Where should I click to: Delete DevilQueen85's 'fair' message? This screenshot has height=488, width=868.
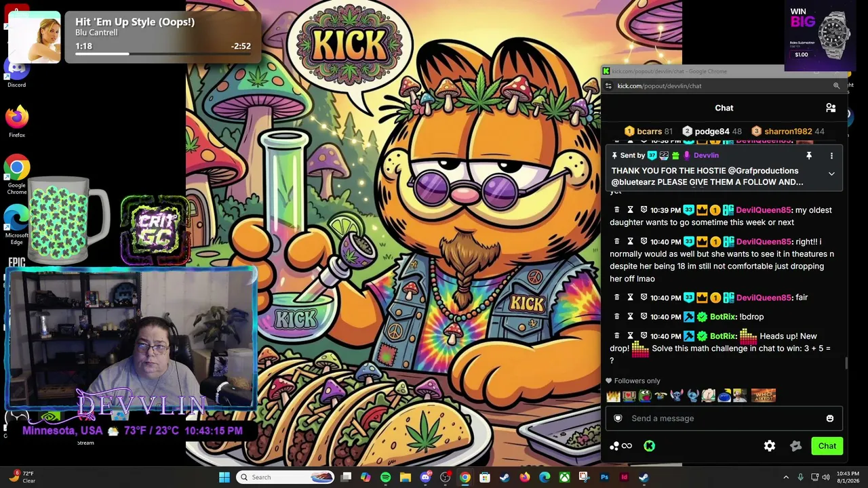click(616, 298)
